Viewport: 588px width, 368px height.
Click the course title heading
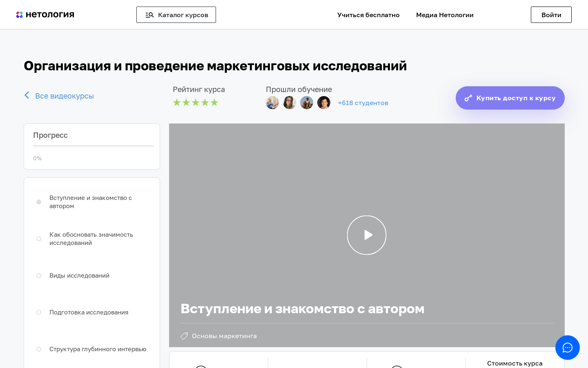[x=215, y=66]
